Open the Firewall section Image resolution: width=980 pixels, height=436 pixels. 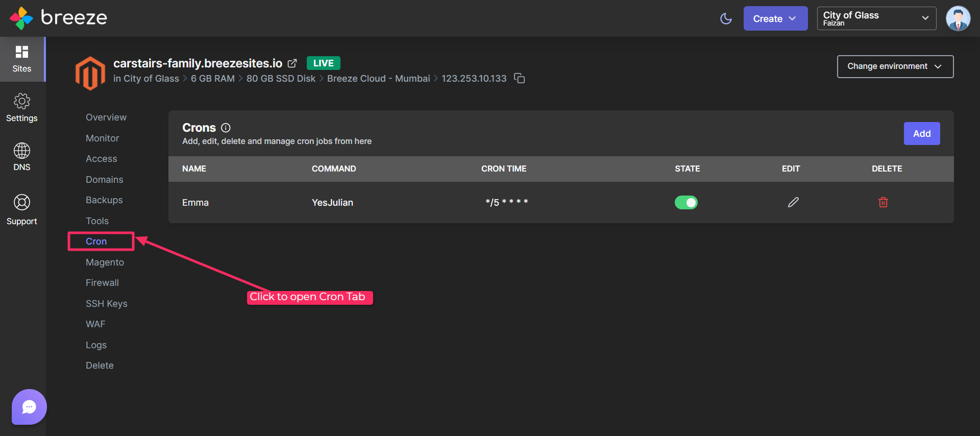102,283
